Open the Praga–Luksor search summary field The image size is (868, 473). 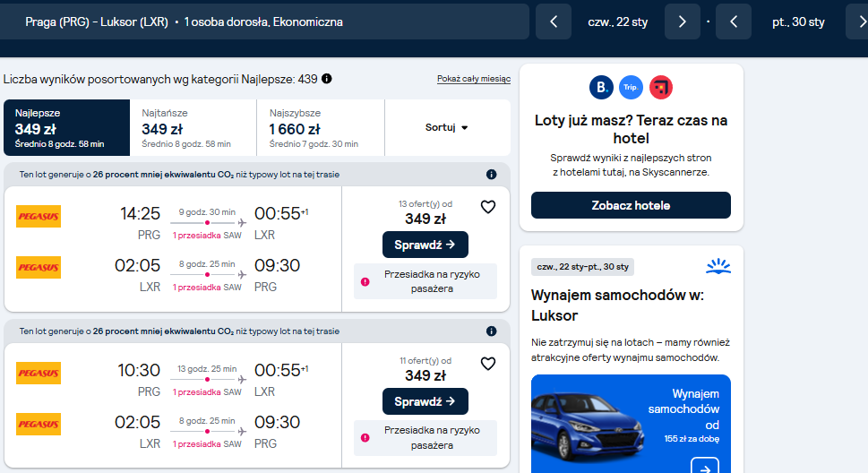coord(263,21)
